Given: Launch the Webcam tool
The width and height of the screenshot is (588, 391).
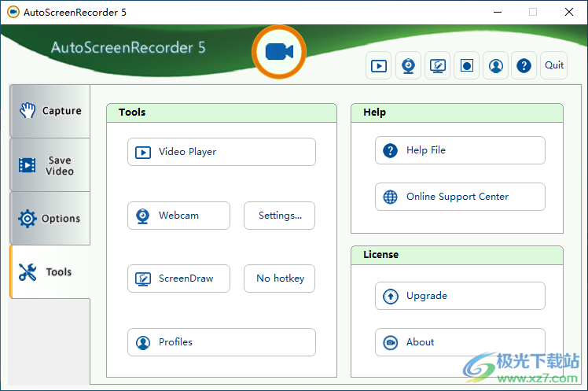Looking at the screenshot, I should (x=179, y=216).
